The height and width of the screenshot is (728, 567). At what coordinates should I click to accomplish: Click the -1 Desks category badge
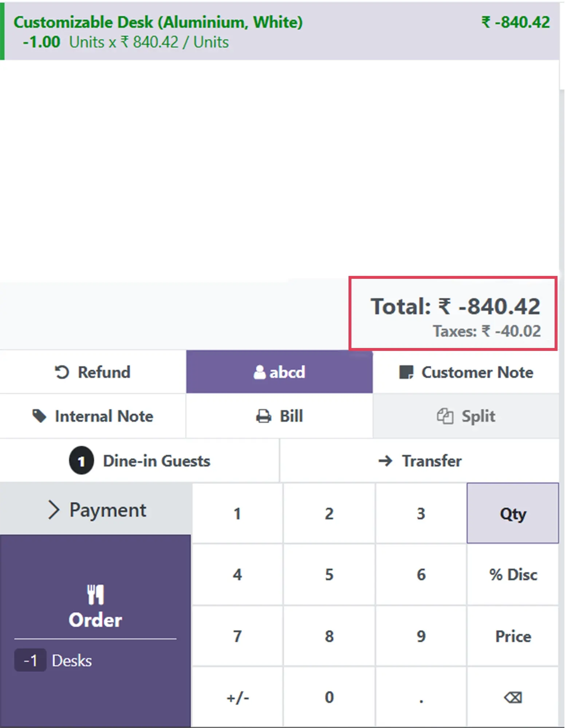point(30,660)
